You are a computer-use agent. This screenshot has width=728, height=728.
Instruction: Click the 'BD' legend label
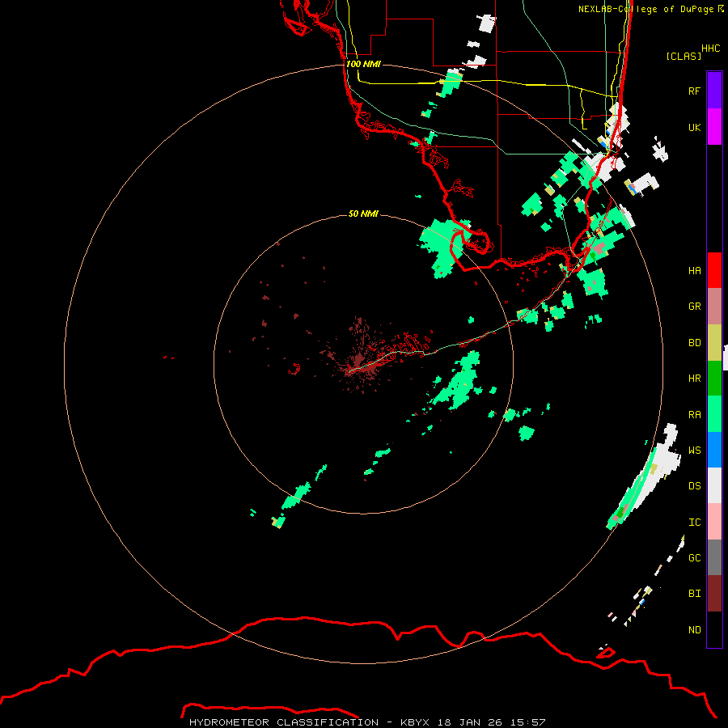click(x=695, y=343)
